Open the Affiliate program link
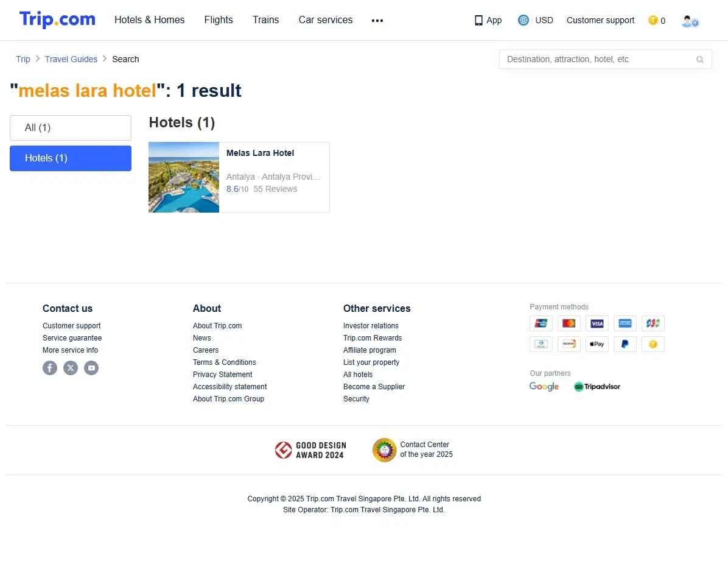 tap(369, 350)
